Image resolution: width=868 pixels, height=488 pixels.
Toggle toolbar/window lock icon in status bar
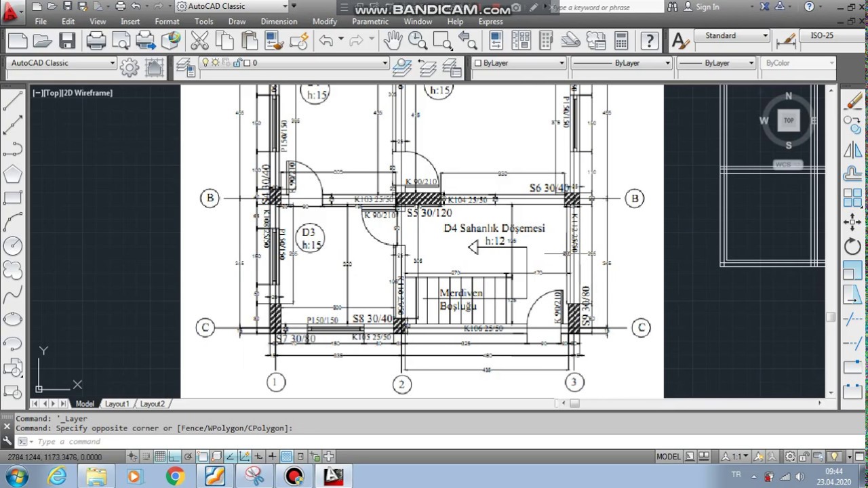click(804, 457)
